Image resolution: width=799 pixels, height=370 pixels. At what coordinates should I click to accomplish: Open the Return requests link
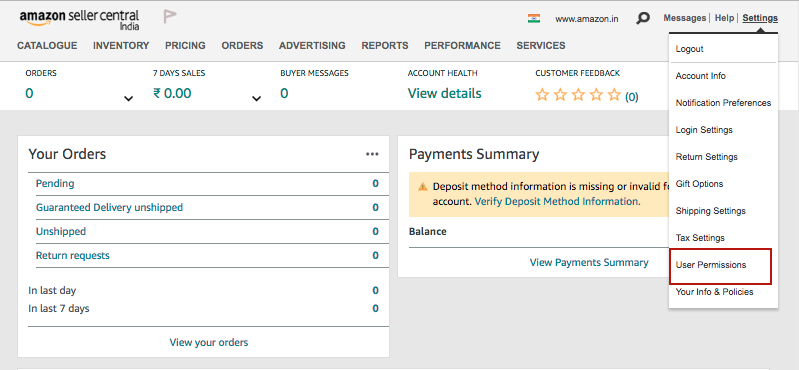[72, 255]
